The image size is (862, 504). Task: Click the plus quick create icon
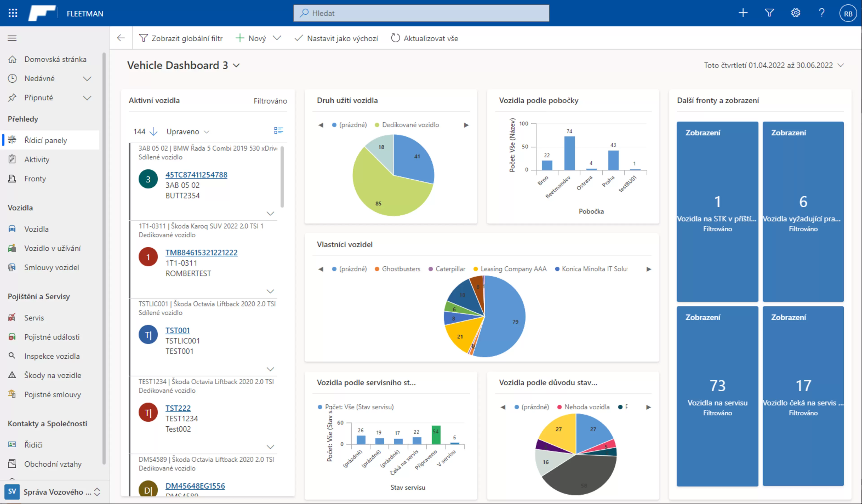pos(743,13)
